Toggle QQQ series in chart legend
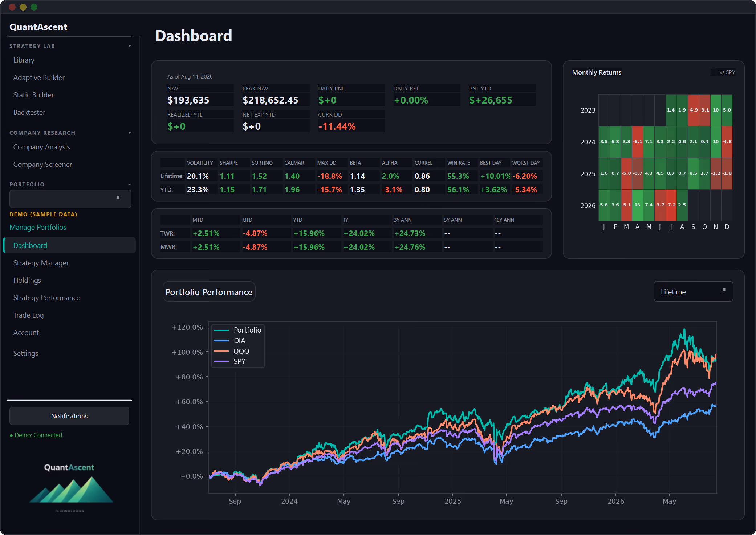756x535 pixels. (x=232, y=351)
